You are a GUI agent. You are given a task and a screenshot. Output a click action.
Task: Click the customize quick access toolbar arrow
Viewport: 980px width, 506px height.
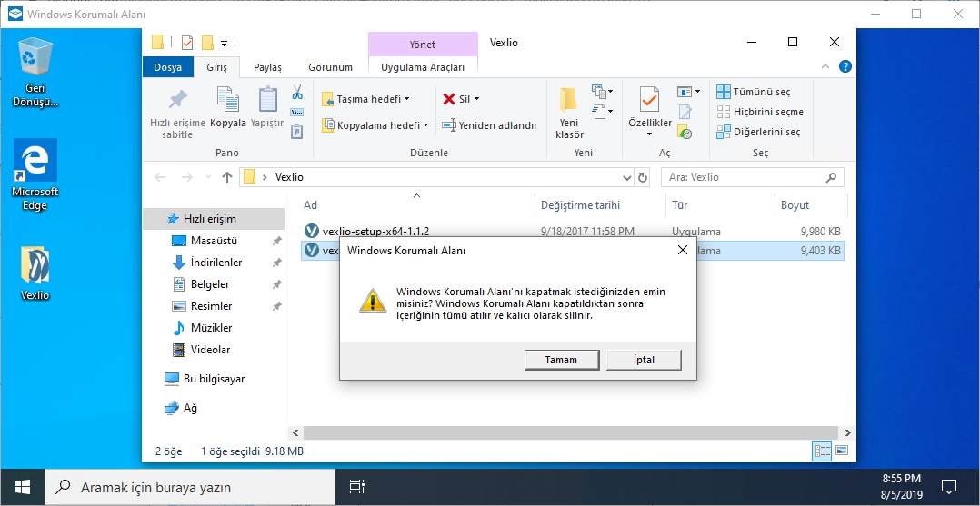click(224, 43)
